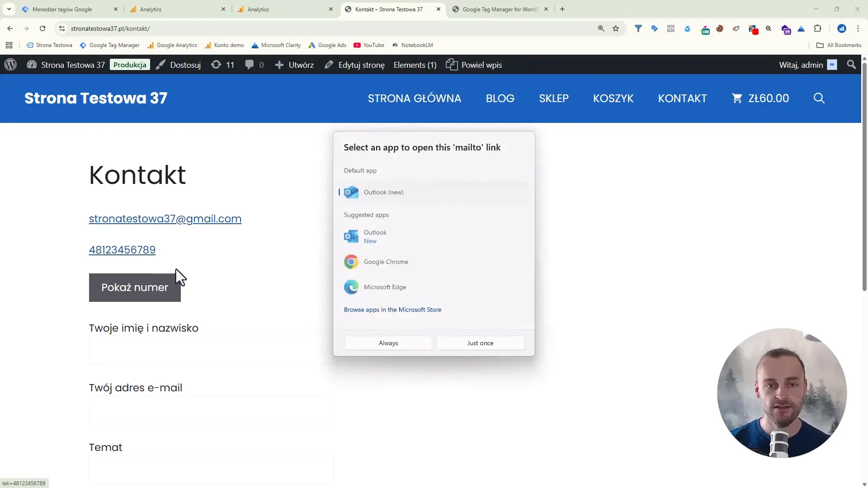
Task: Click the WordPress admin bar search icon
Action: (x=851, y=65)
